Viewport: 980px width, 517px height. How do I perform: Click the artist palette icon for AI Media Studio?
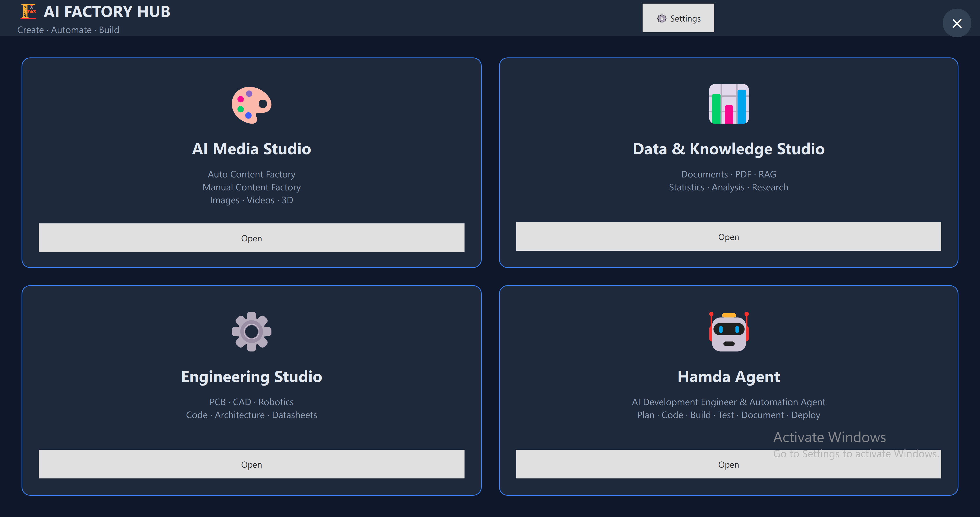[x=252, y=105]
